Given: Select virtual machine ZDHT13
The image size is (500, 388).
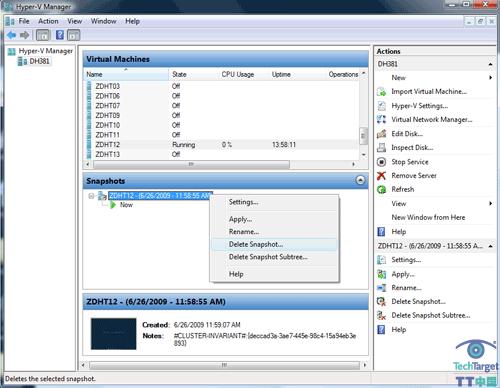Looking at the screenshot, I should pyautogui.click(x=222, y=154).
